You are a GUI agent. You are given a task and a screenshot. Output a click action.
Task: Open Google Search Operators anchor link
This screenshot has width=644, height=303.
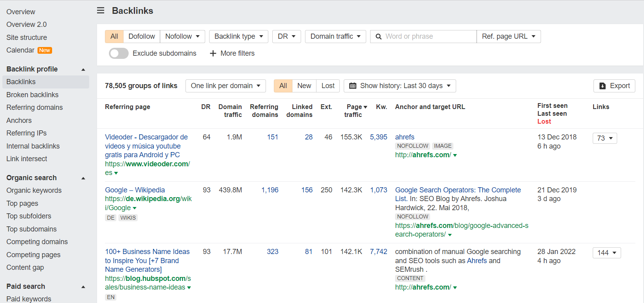458,194
